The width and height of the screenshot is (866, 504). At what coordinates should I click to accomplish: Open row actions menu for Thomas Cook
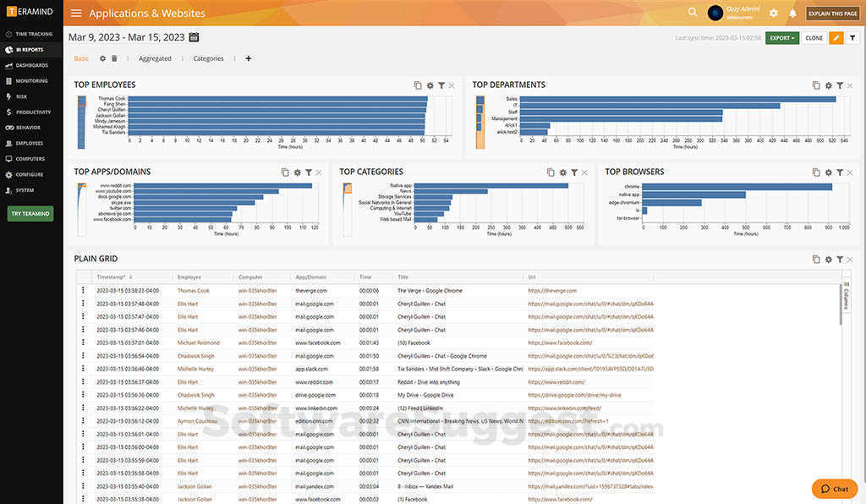point(83,290)
